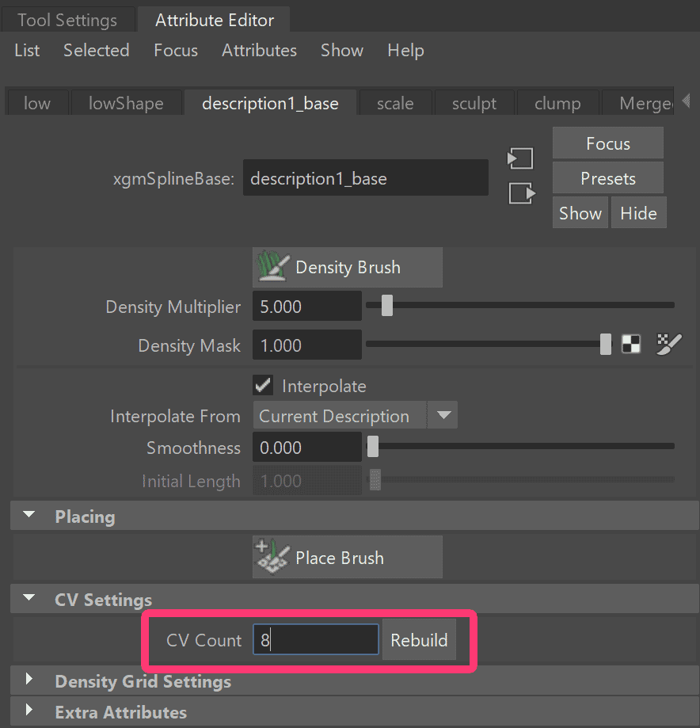Open the Help menu
700x728 pixels.
[405, 50]
